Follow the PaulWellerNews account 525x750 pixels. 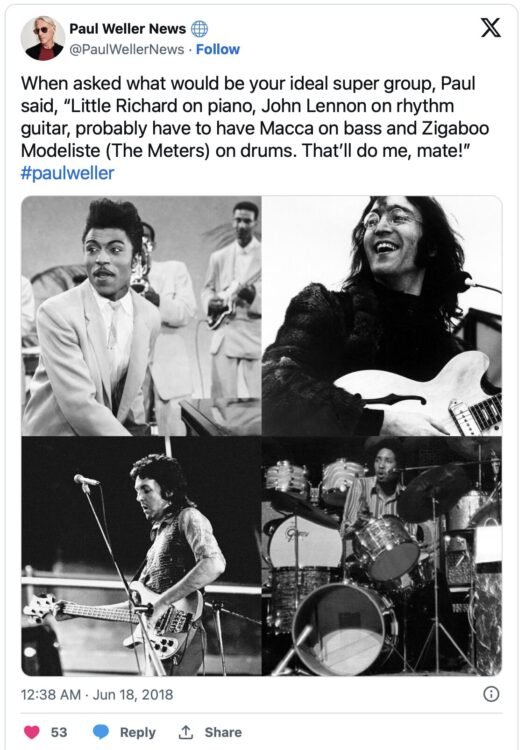click(218, 49)
